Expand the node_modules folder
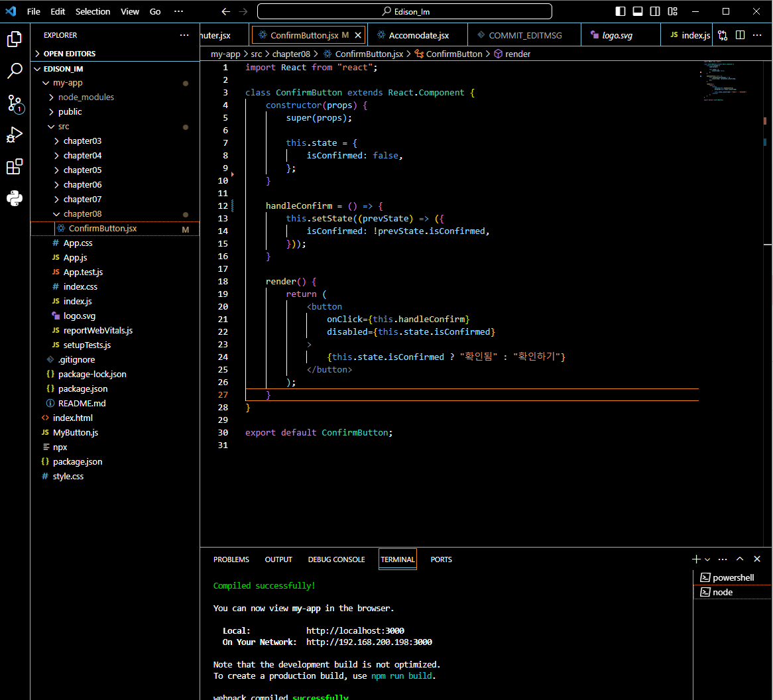Screen dimensions: 773x700 86,97
